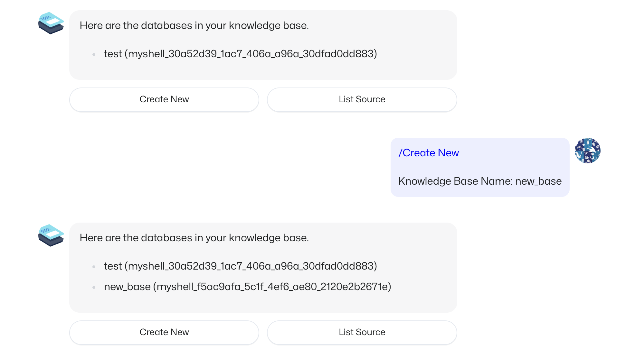
Task: Click the lower Create New button
Action: click(164, 333)
